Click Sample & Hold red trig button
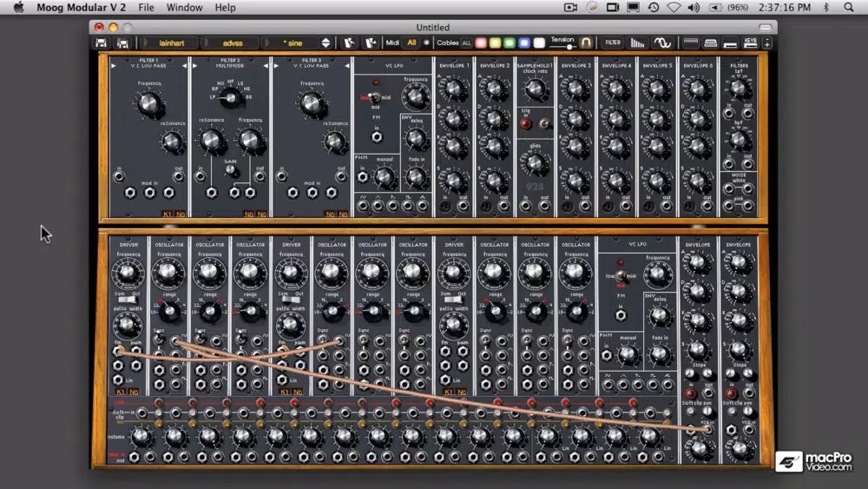The width and height of the screenshot is (868, 489). click(x=525, y=124)
